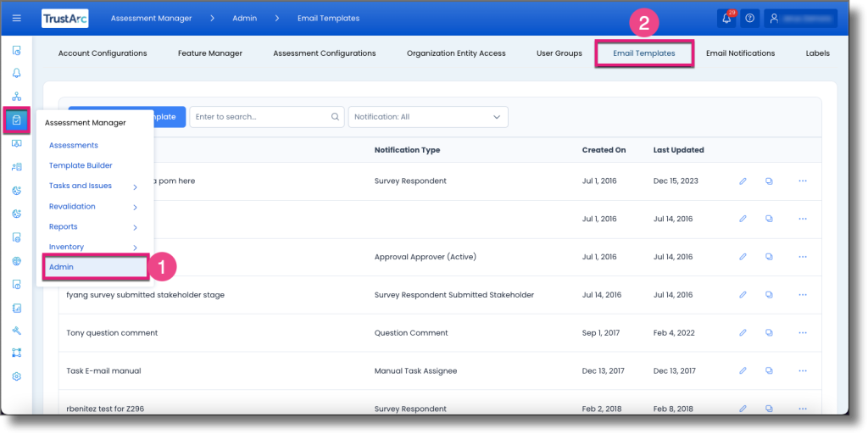Image resolution: width=868 pixels, height=434 pixels.
Task: Open the Assessment Configurations tab
Action: [325, 53]
